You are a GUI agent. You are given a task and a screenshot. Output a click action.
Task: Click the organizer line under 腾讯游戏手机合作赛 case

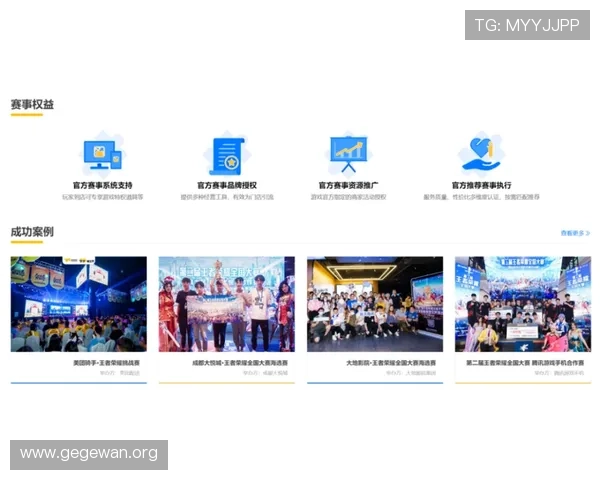pyautogui.click(x=559, y=373)
